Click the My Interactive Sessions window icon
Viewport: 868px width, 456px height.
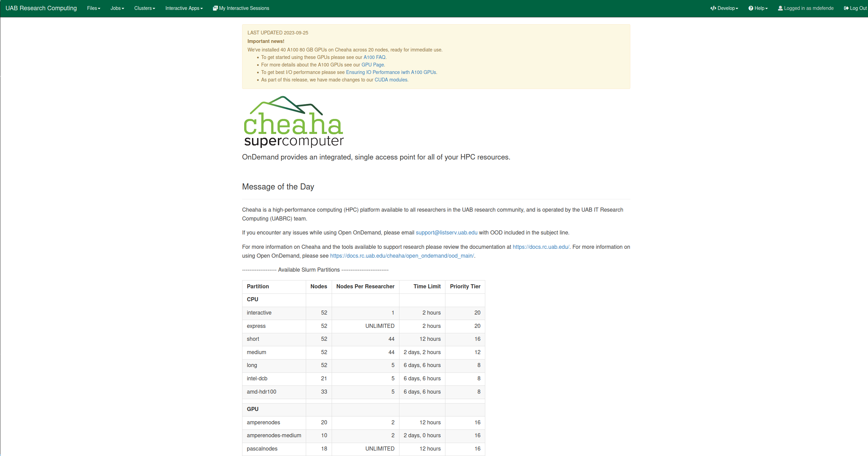[215, 8]
